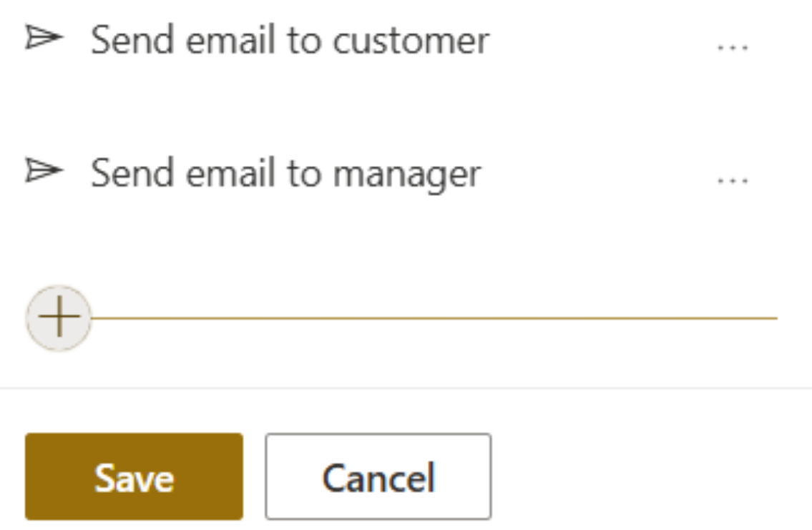812x530 pixels.
Task: Click the paper-plane icon beside customer email
Action: pyautogui.click(x=44, y=38)
